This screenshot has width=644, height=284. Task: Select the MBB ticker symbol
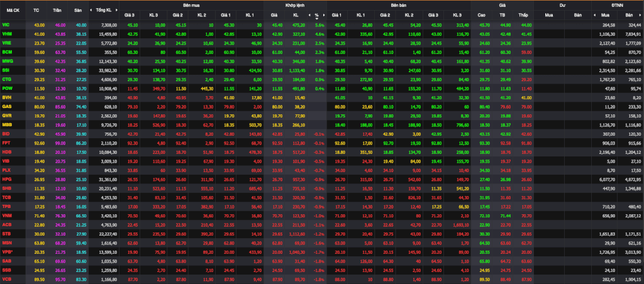pos(6,124)
